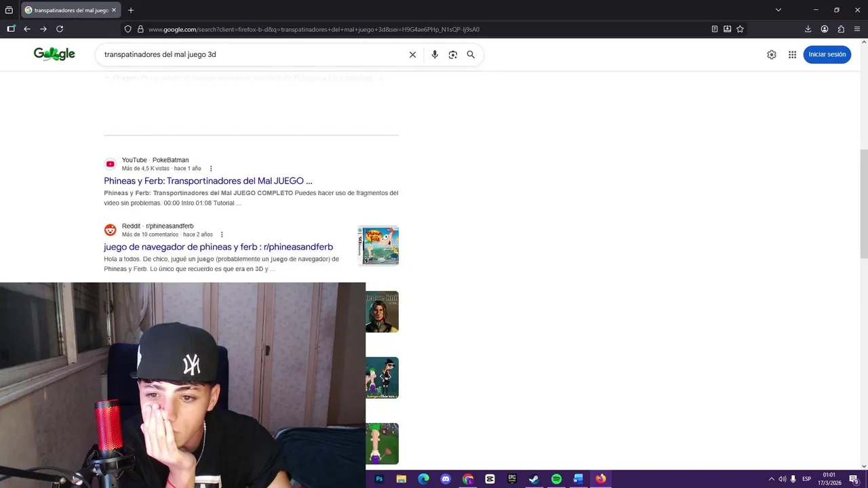Open the extensions puzzle icon
This screenshot has height=488, width=868.
(841, 29)
